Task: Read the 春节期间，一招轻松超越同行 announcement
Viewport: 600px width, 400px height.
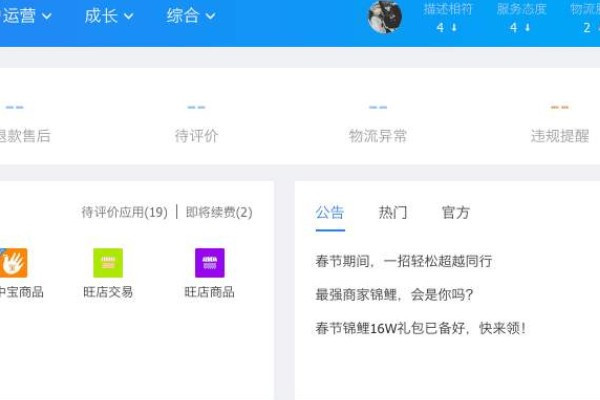Action: (x=403, y=262)
